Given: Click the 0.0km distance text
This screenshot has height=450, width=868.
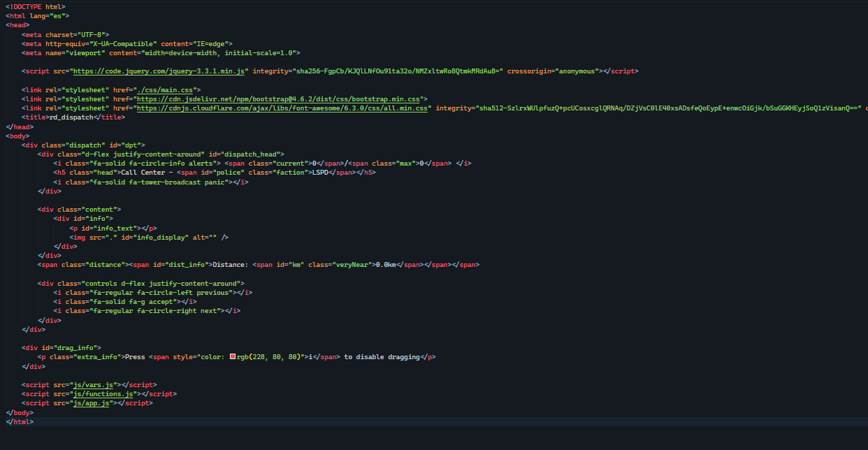Looking at the screenshot, I should (386, 265).
